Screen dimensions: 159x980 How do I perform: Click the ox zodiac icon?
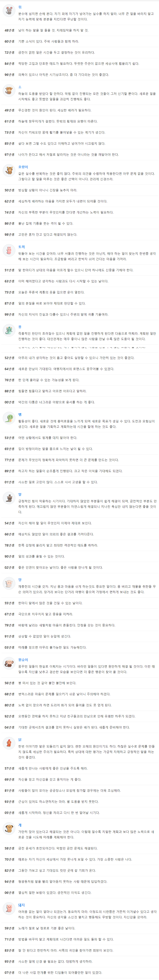click(x=9, y=91)
